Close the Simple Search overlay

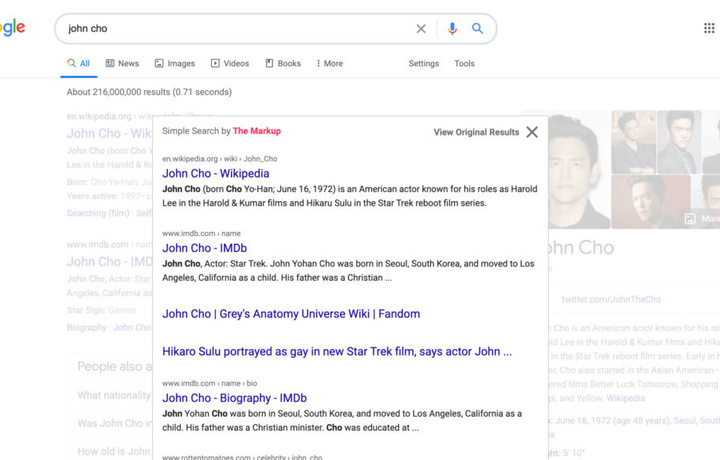click(532, 132)
